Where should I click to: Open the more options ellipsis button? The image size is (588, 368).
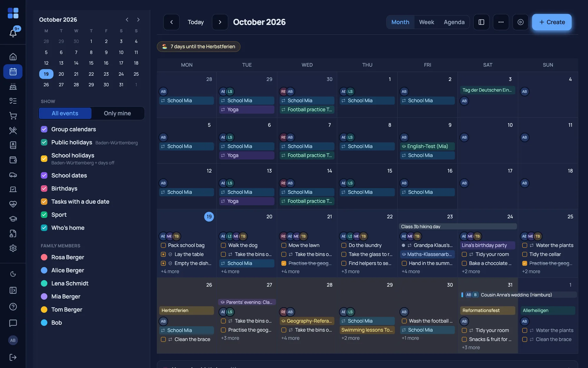tap(501, 22)
